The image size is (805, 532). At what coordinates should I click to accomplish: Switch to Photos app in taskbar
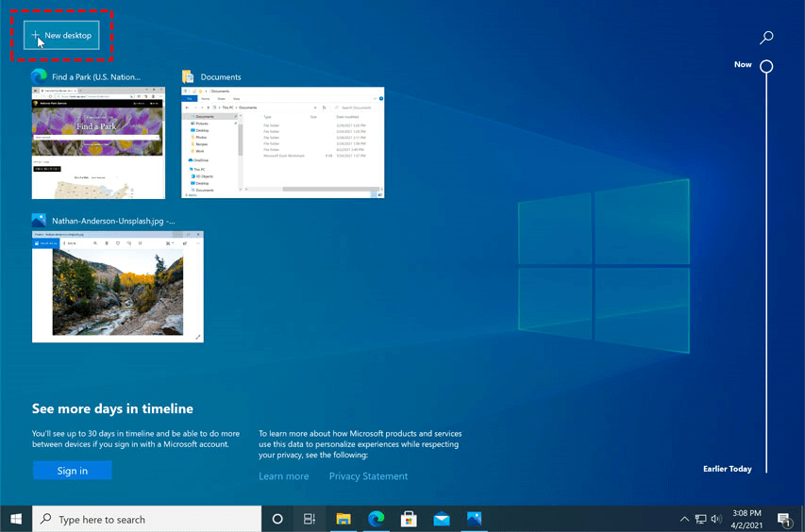[x=474, y=519]
